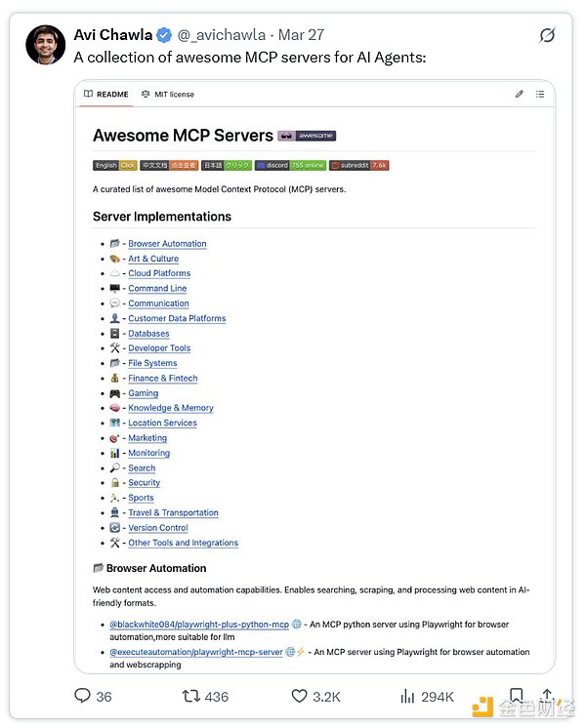Switch to the README tab
The image size is (586, 728).
[105, 95]
